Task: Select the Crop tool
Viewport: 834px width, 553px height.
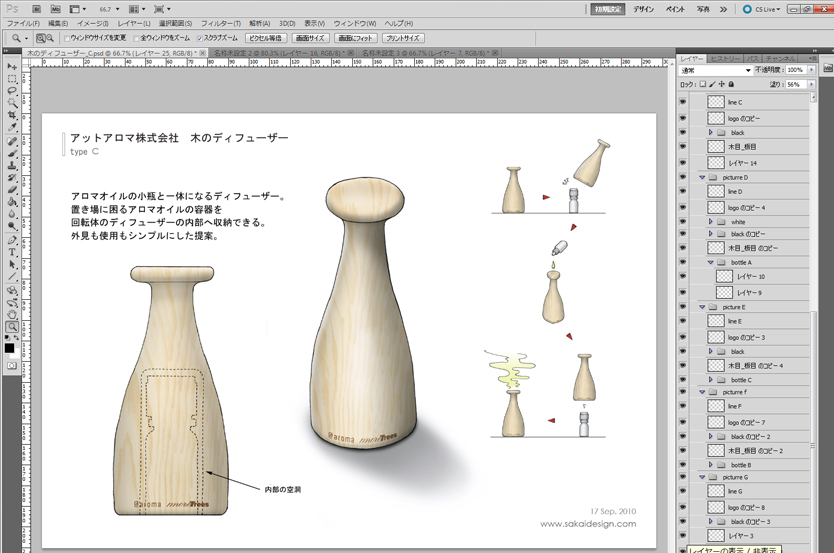Action: (12, 115)
